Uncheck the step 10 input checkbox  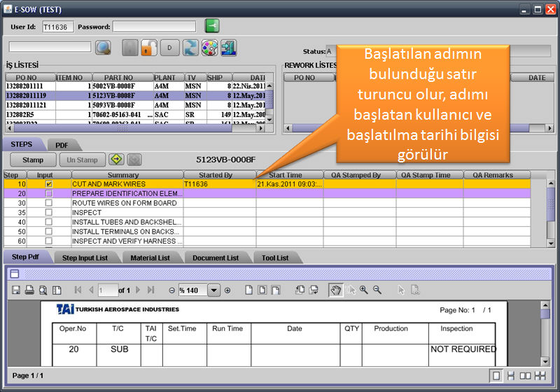coord(48,184)
